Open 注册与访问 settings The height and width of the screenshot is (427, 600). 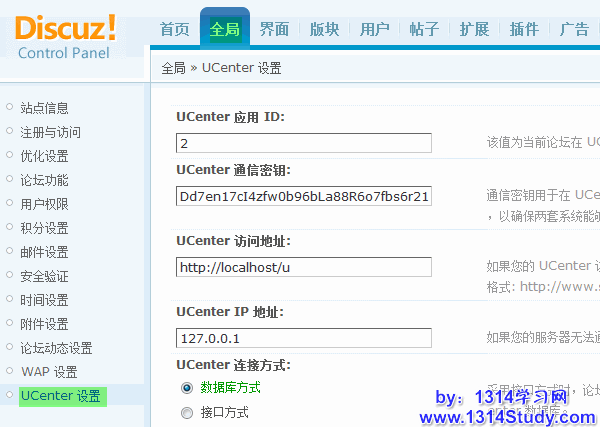point(50,132)
